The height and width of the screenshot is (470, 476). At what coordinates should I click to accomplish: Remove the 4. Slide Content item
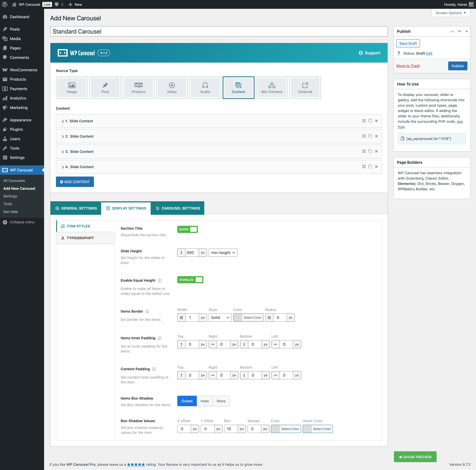point(376,167)
